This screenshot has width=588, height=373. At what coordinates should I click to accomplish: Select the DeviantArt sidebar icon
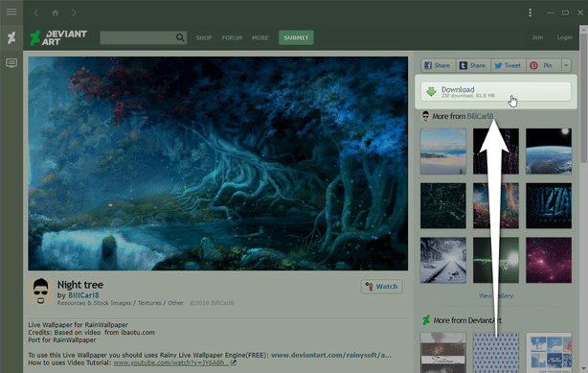tap(11, 37)
